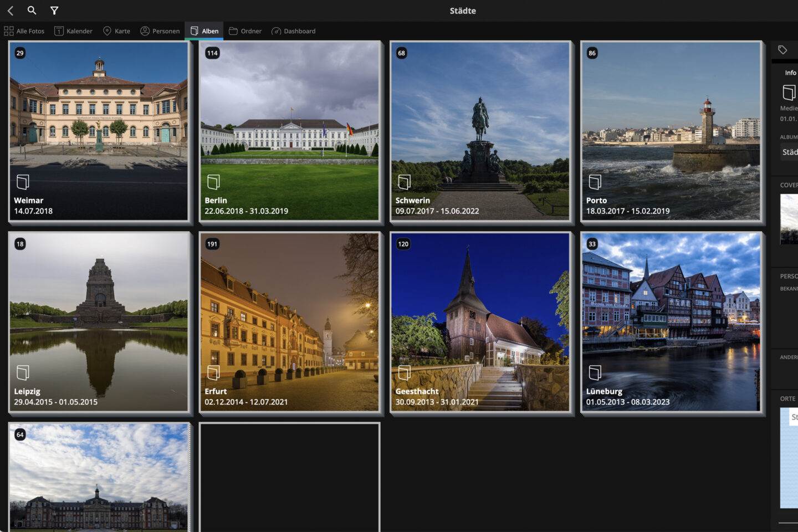This screenshot has height=532, width=798.
Task: Collapse the COVER section in the sidebar
Action: click(x=789, y=185)
